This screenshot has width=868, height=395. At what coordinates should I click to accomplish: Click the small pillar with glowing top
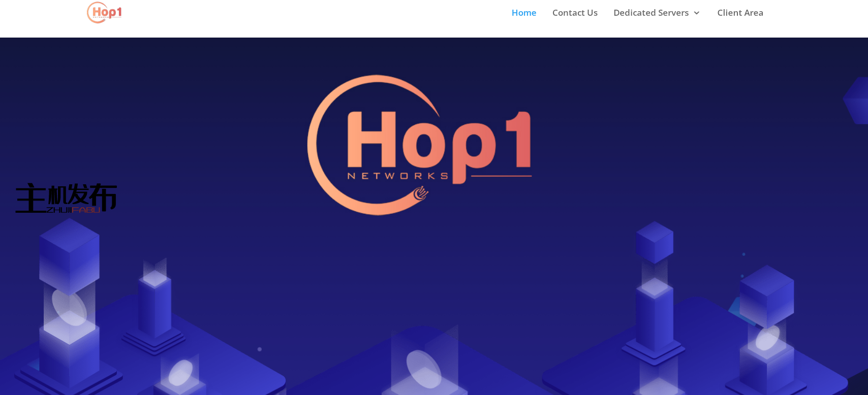point(155,305)
